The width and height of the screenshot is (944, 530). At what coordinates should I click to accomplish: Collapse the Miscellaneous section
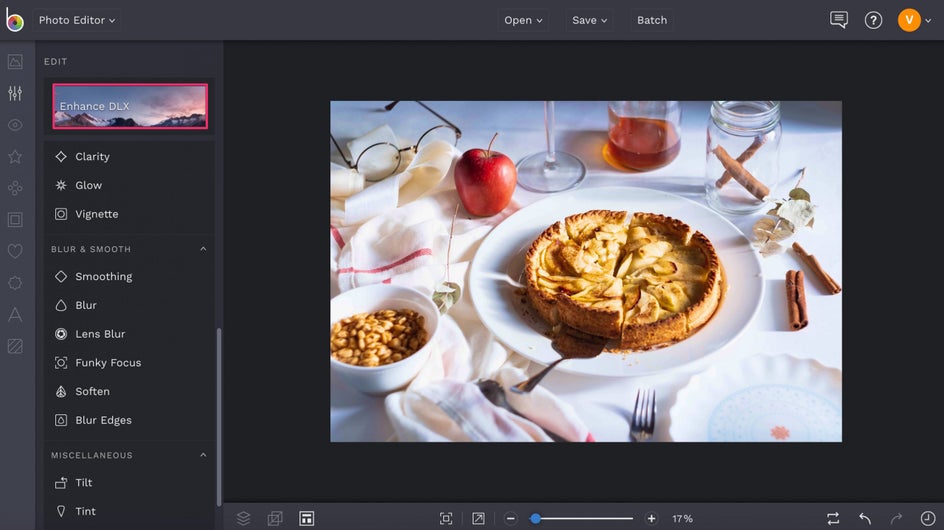click(203, 455)
